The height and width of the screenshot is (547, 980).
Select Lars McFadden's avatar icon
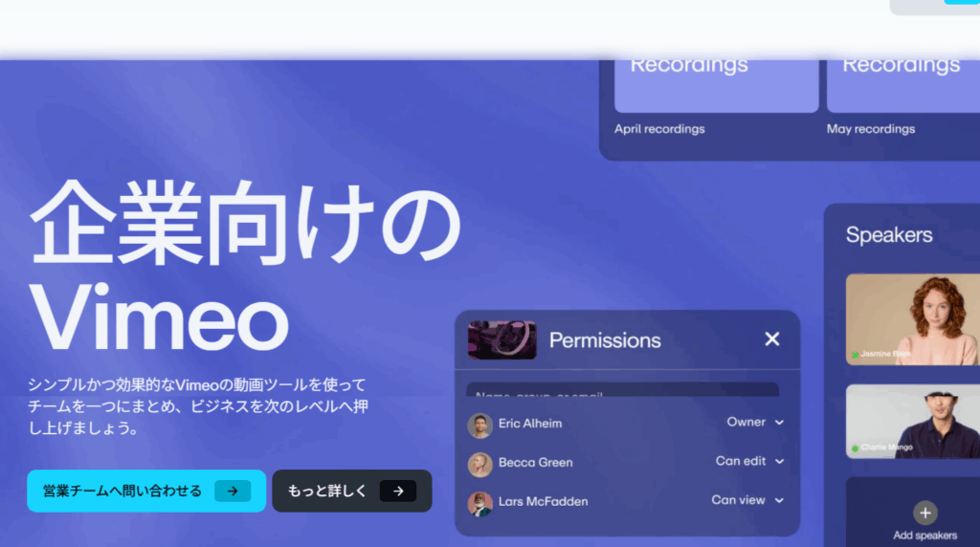pyautogui.click(x=479, y=503)
